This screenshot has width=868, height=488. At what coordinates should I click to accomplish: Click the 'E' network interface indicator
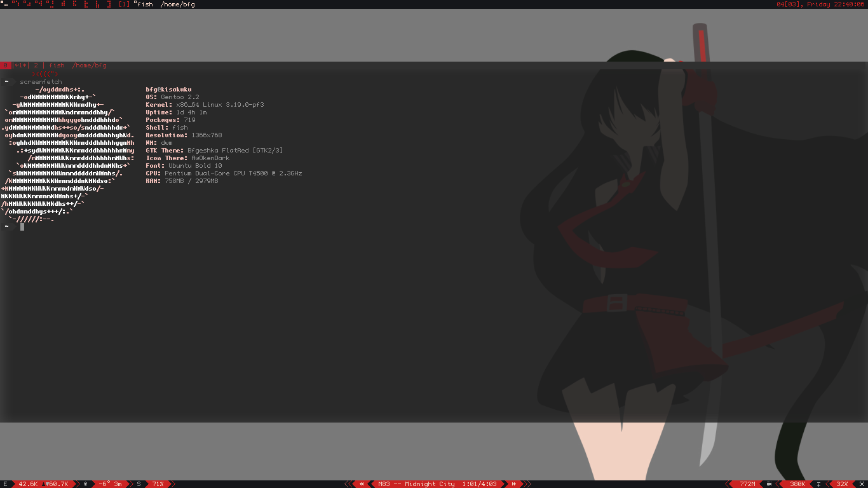(4, 484)
